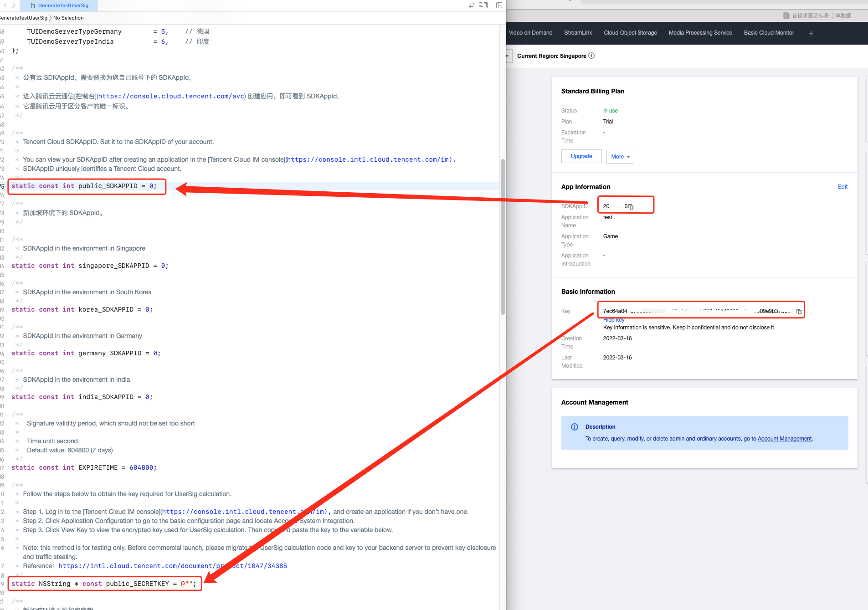The width and height of the screenshot is (868, 610).
Task: Click the info icon beside Current Region
Action: pos(591,56)
